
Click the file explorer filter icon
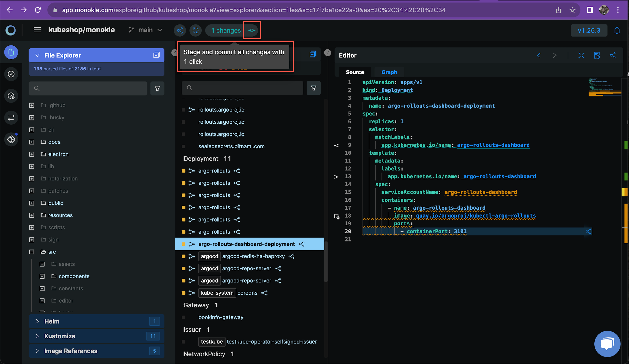[x=157, y=88]
